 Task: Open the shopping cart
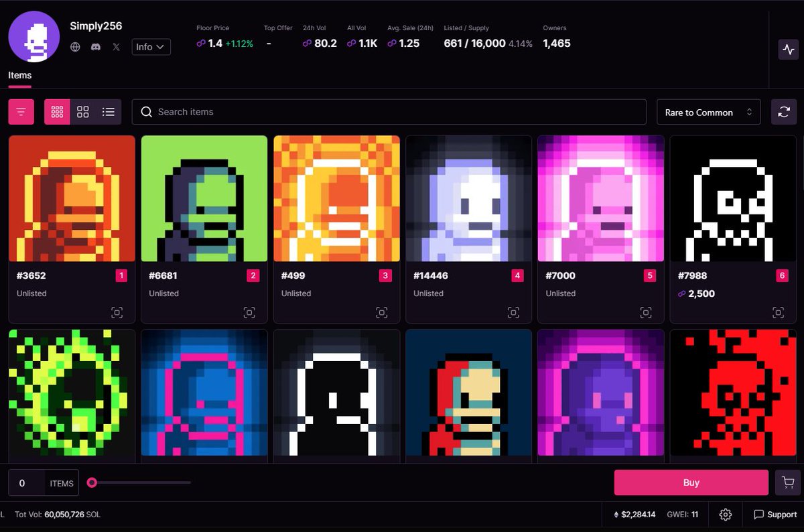point(787,482)
